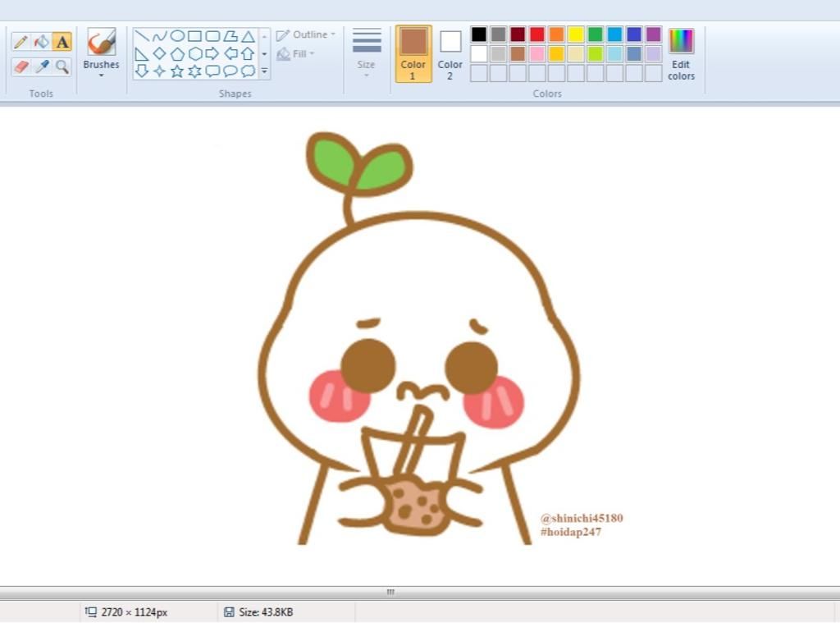The height and width of the screenshot is (623, 840).
Task: Choose the Polygon shape
Action: coord(231,36)
